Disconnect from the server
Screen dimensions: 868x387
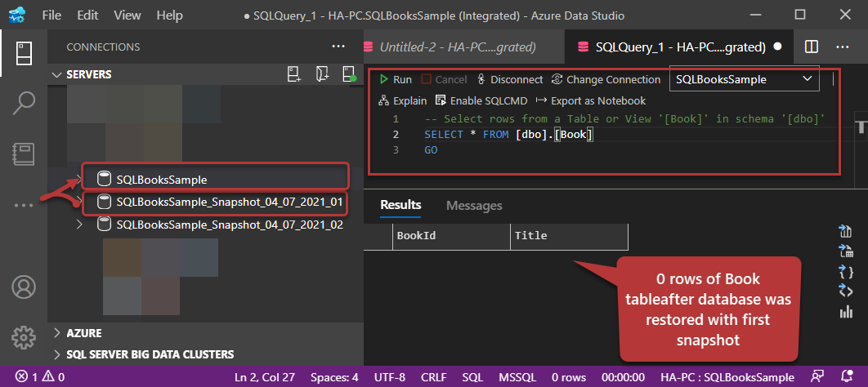[510, 80]
